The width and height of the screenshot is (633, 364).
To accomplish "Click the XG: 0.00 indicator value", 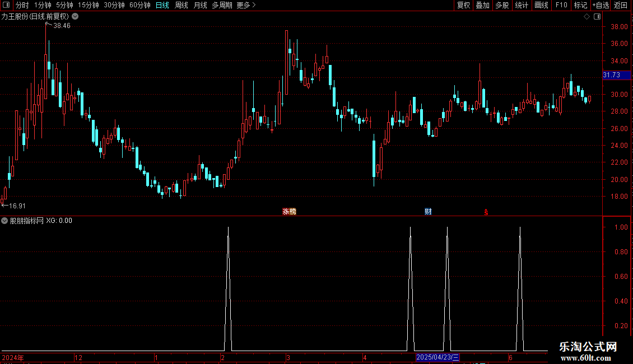I will point(59,221).
